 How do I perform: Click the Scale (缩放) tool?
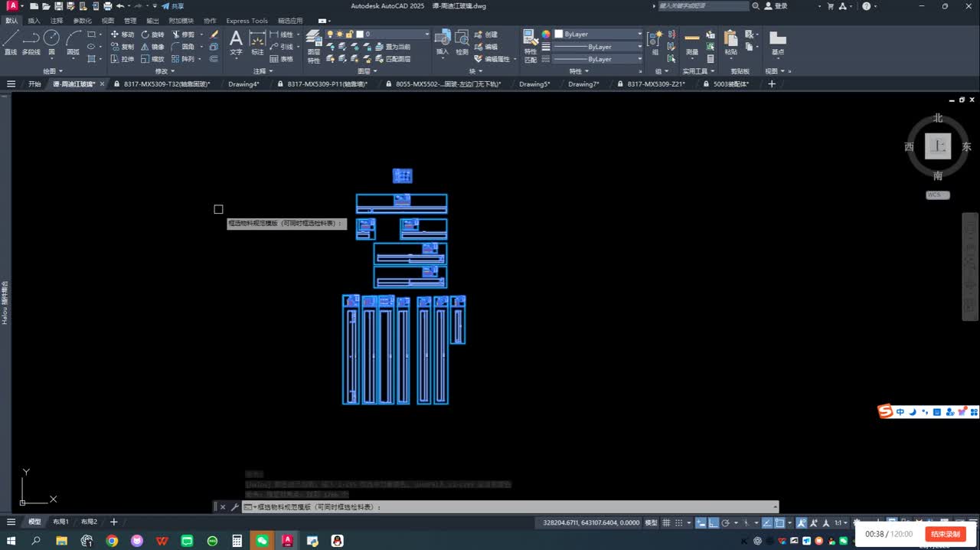coord(152,59)
